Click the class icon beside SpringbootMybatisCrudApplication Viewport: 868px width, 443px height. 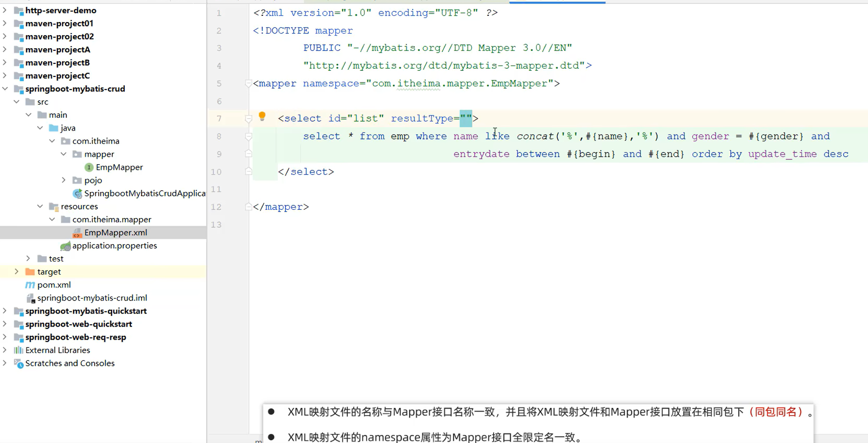(x=77, y=193)
